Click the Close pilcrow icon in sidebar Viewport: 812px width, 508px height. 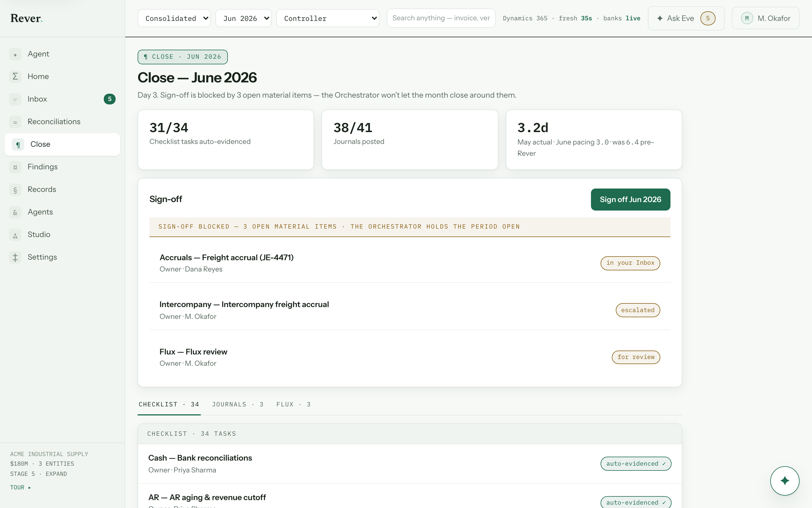18,144
